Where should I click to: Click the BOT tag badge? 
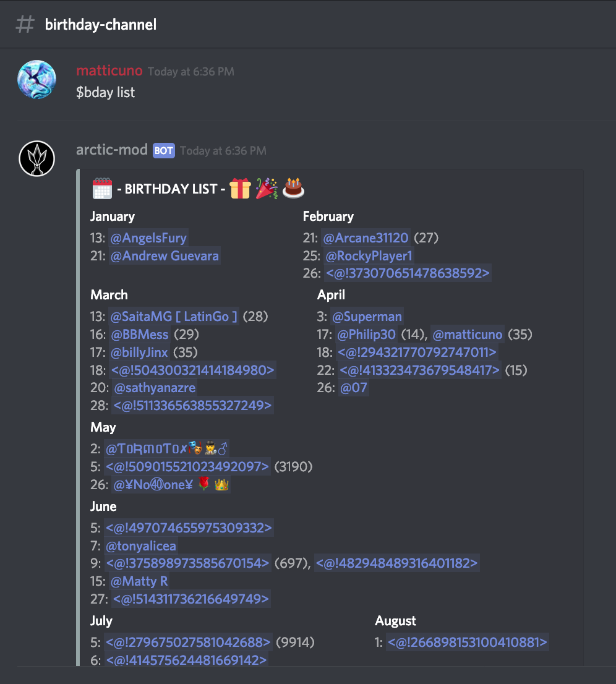point(164,150)
